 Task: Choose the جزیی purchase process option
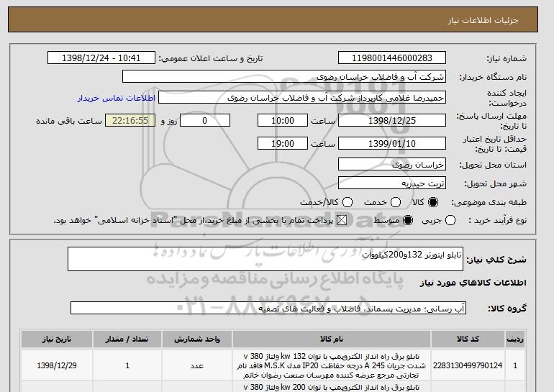tap(450, 220)
